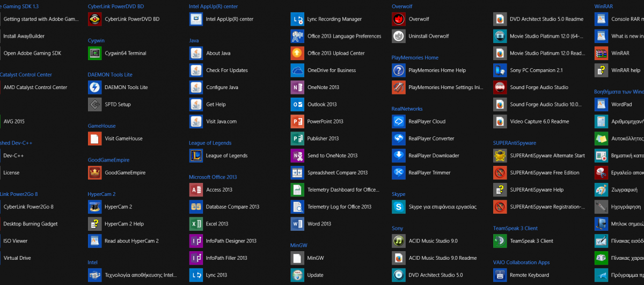The width and height of the screenshot is (644, 285).
Task: Open HyperCam 2 app icon
Action: pyautogui.click(x=95, y=207)
